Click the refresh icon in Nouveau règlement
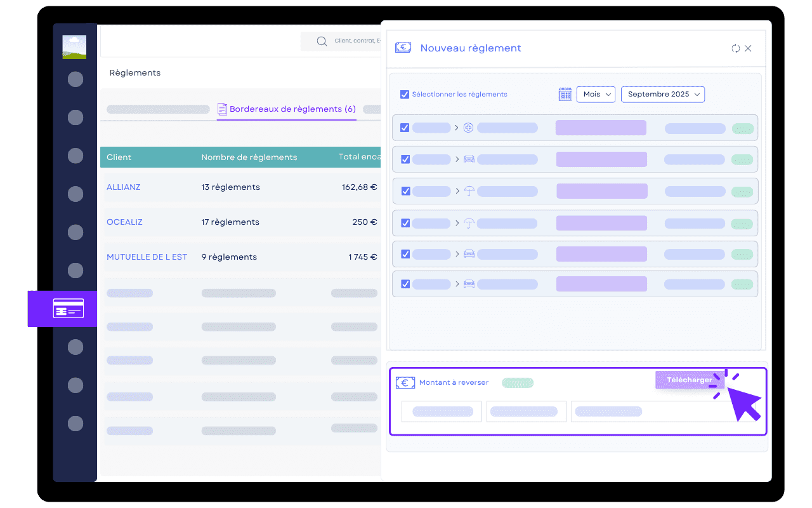Viewport: 812px width, 508px height. 735,48
